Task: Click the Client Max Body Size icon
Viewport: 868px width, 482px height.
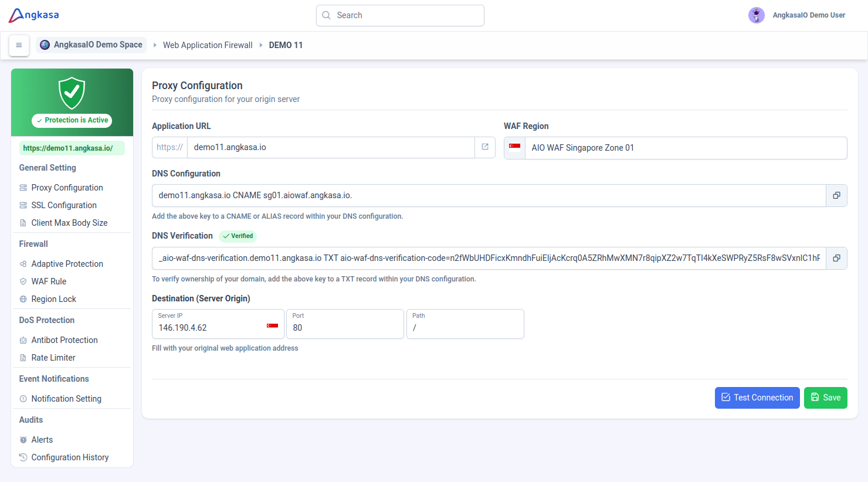Action: coord(23,223)
